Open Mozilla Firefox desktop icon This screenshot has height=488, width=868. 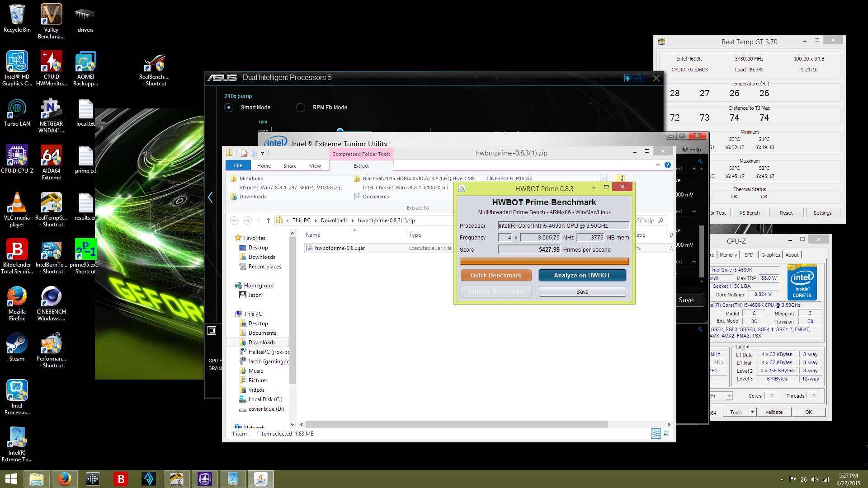click(17, 303)
